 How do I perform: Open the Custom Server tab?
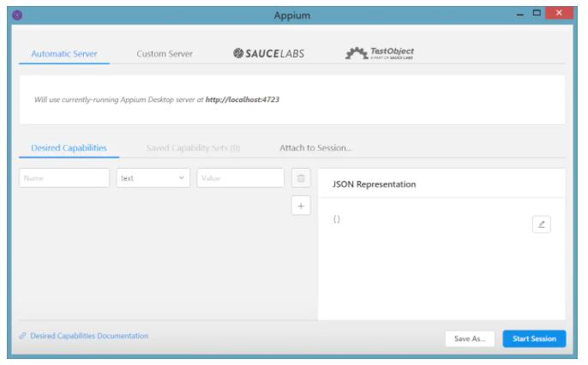(165, 54)
